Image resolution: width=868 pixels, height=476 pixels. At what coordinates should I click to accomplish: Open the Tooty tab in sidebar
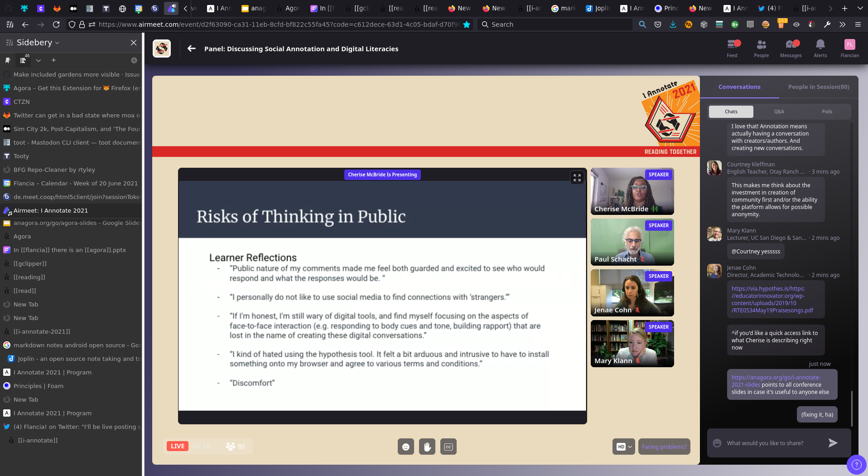(71, 156)
